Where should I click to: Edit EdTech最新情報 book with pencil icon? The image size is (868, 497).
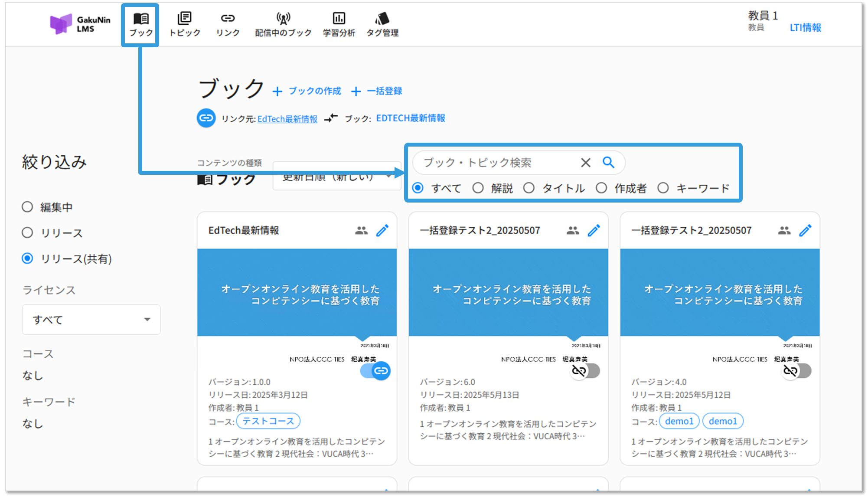[x=382, y=230]
